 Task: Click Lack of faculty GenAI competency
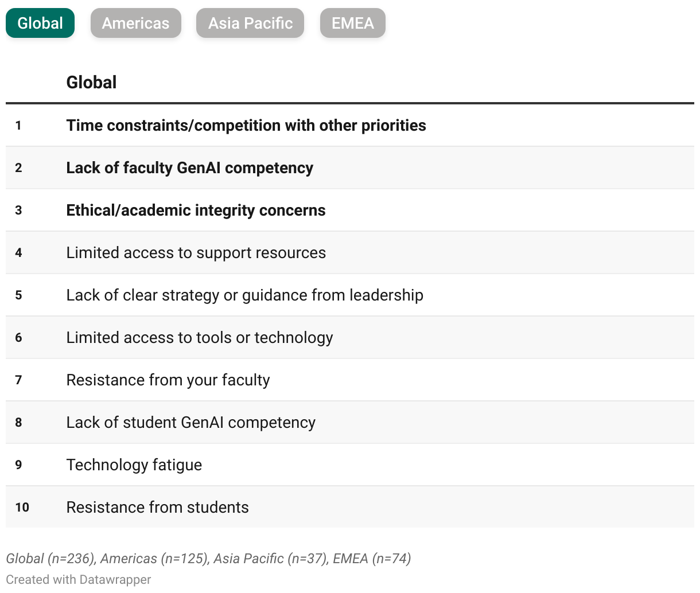point(190,167)
